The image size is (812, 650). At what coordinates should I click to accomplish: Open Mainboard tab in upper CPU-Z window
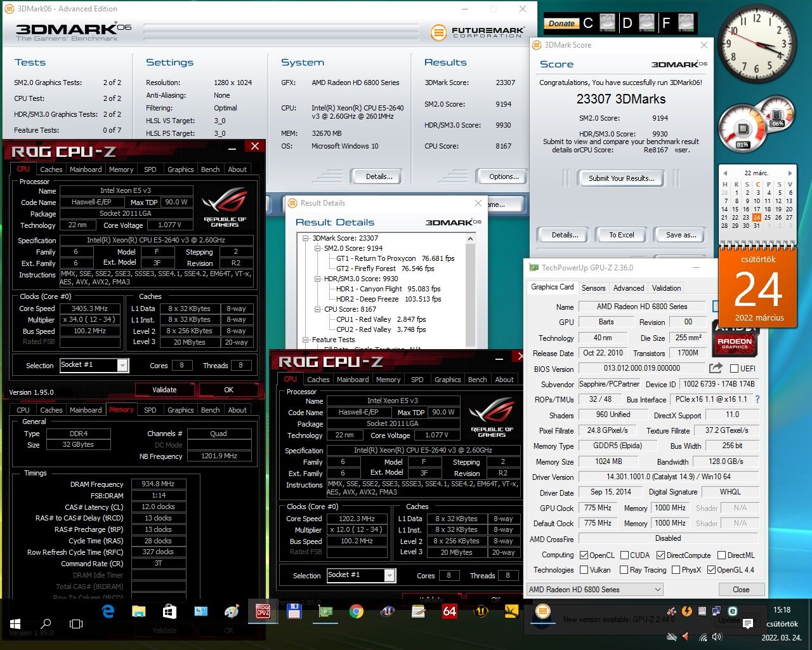tap(86, 169)
